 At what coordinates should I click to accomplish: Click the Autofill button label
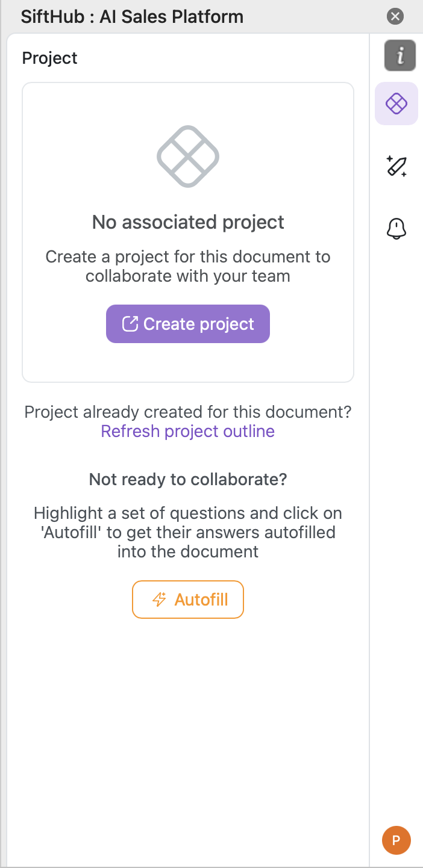(201, 600)
